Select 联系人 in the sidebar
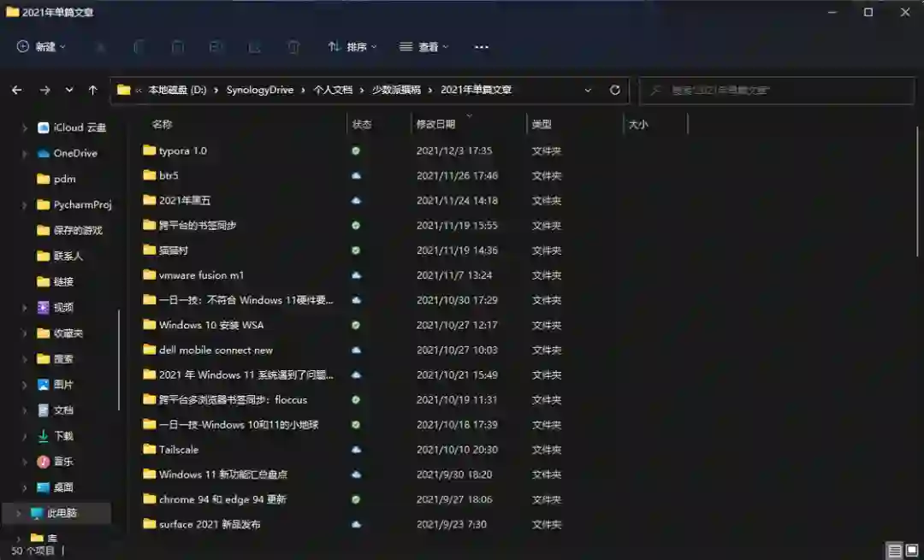This screenshot has height=560, width=924. pyautogui.click(x=60, y=256)
